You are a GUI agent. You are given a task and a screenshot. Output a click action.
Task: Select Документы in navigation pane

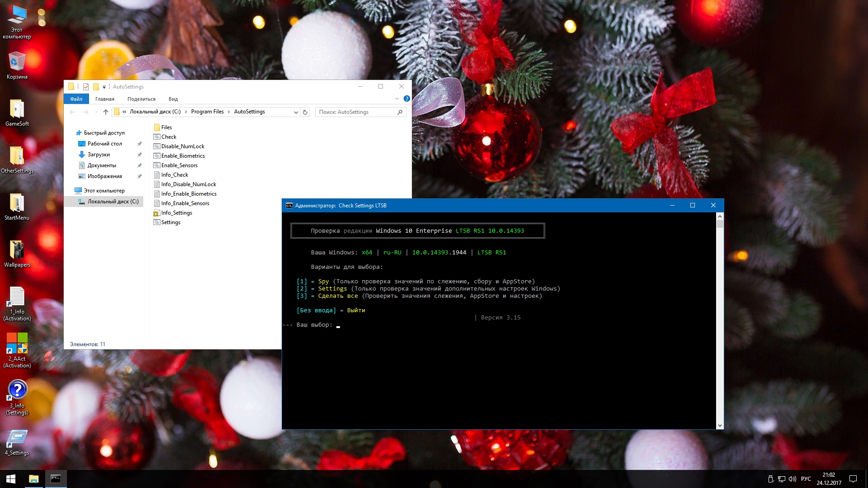102,165
